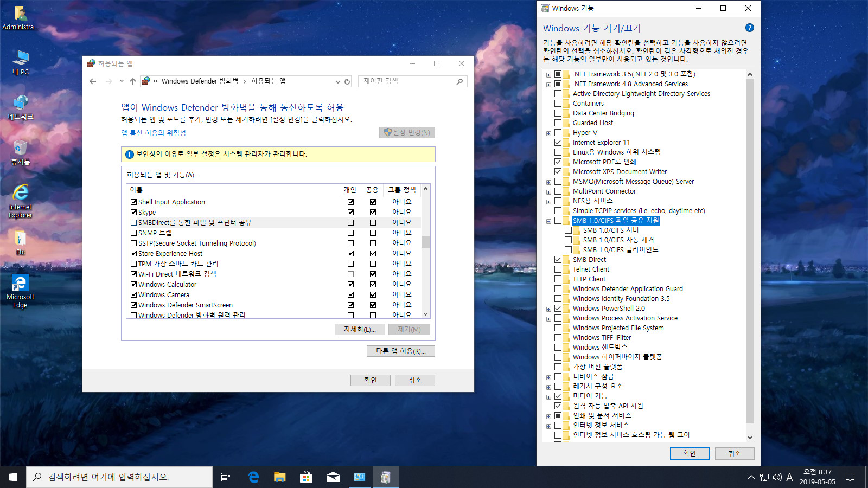Image resolution: width=868 pixels, height=488 pixels.
Task: Uncheck Internet Explorer 11 feature
Action: pos(558,142)
